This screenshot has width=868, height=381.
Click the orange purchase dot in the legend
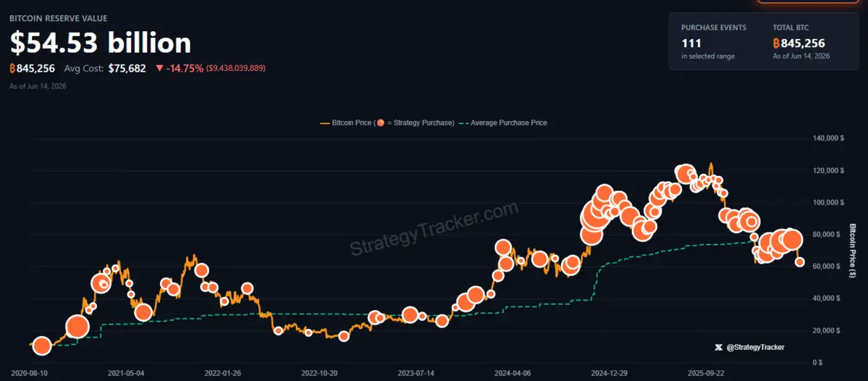coord(380,123)
